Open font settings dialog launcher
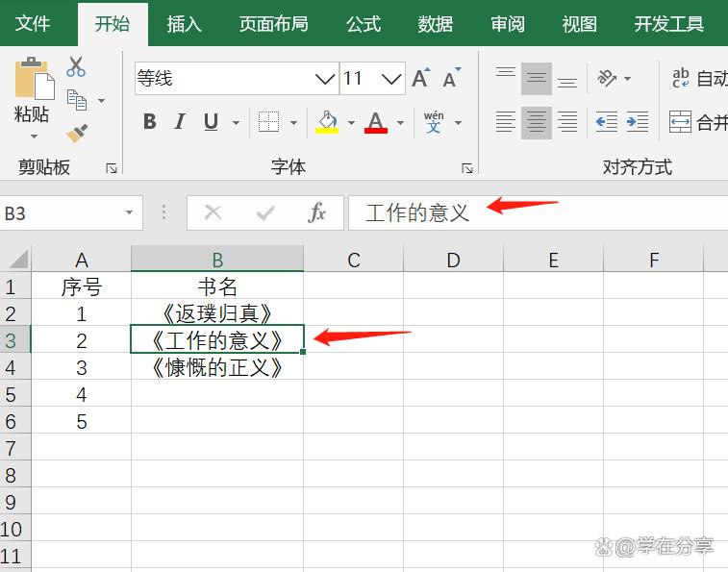The image size is (728, 572). (467, 168)
